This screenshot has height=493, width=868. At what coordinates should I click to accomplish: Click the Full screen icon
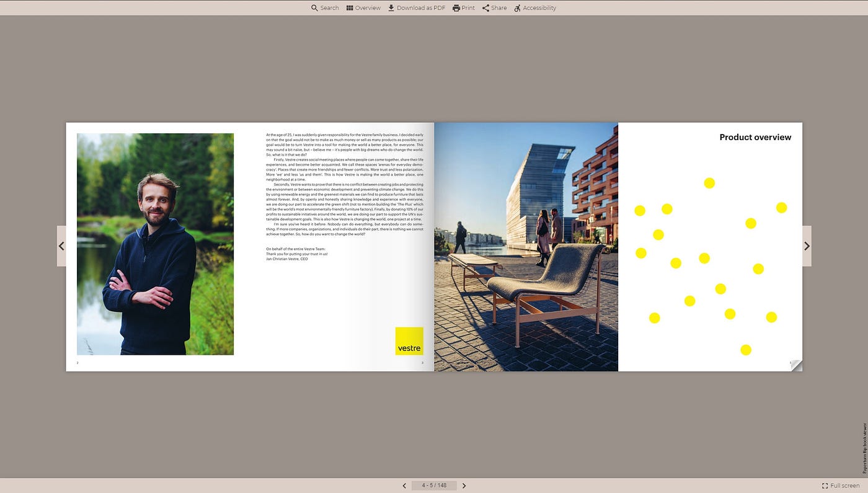point(825,486)
